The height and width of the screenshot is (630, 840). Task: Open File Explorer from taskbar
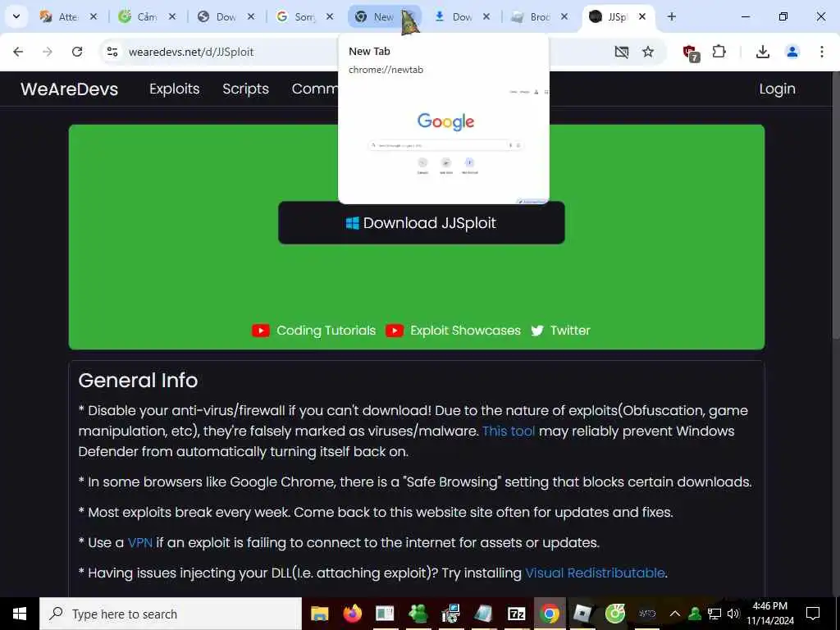coord(320,614)
